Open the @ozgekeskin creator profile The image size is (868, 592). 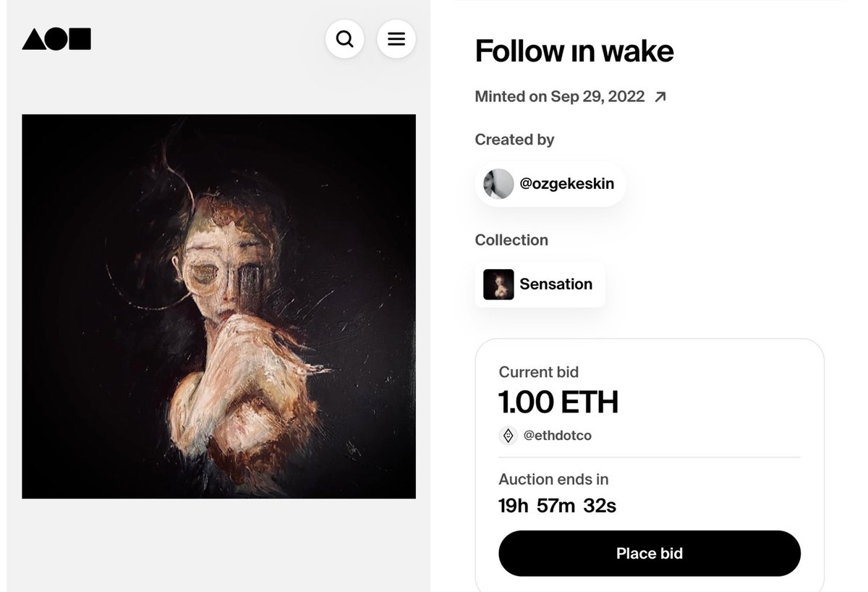click(550, 184)
